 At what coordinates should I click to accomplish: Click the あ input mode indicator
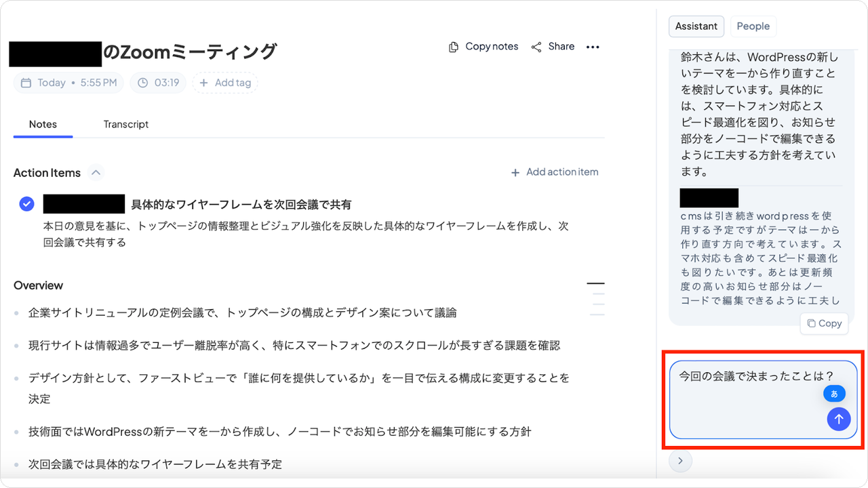pos(834,394)
